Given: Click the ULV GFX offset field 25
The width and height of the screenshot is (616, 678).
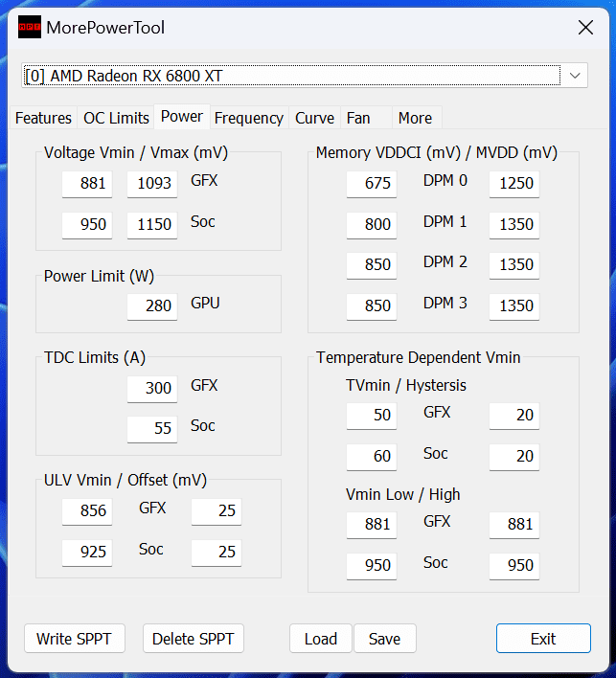Looking at the screenshot, I should pyautogui.click(x=217, y=511).
